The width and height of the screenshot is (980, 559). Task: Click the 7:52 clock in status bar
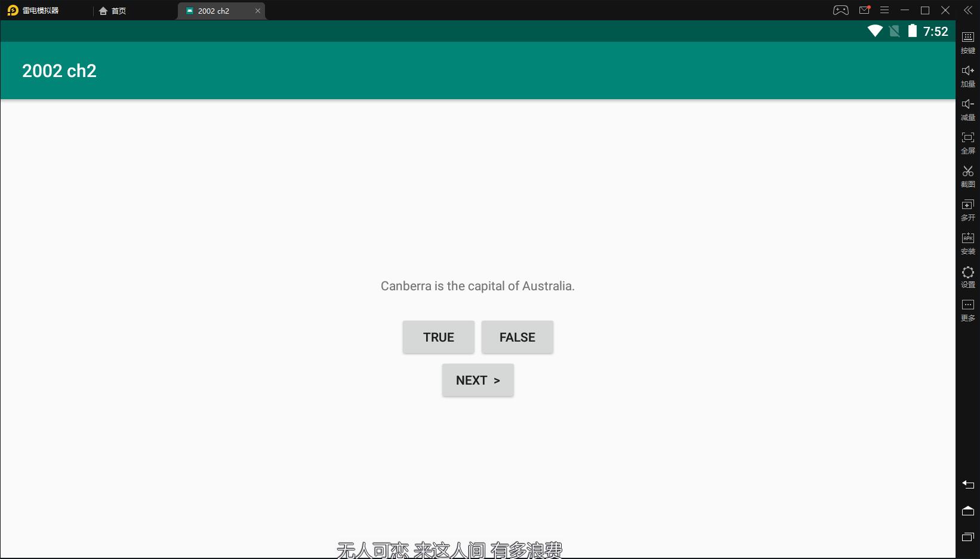click(x=935, y=32)
